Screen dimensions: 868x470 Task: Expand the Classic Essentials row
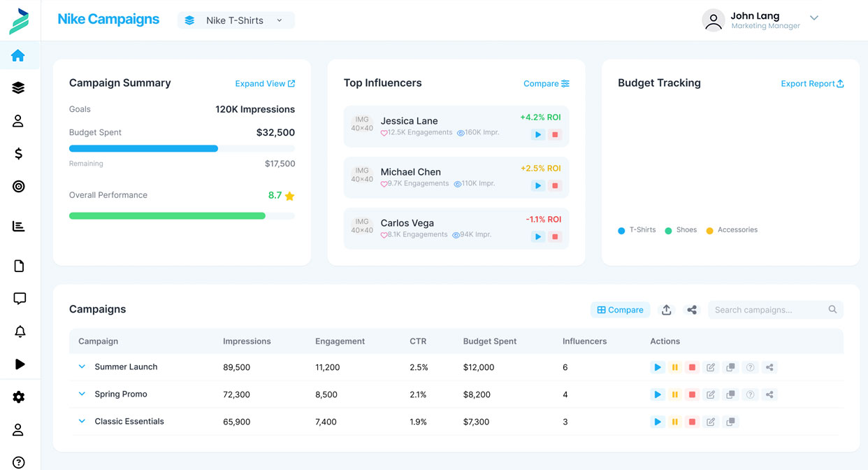tap(82, 421)
